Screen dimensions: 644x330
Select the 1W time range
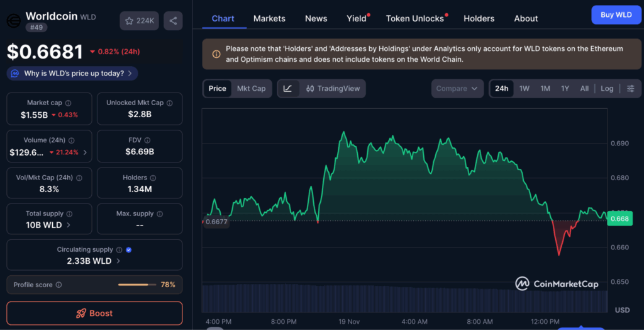(x=524, y=89)
